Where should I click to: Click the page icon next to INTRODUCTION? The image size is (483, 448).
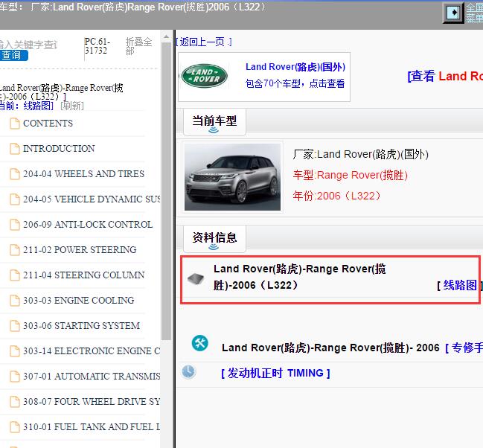[x=14, y=149]
